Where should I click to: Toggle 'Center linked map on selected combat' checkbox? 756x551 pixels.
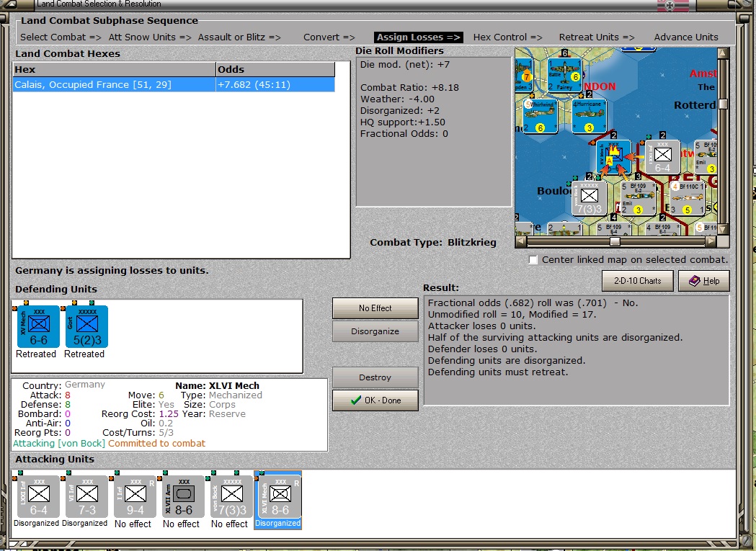click(533, 260)
